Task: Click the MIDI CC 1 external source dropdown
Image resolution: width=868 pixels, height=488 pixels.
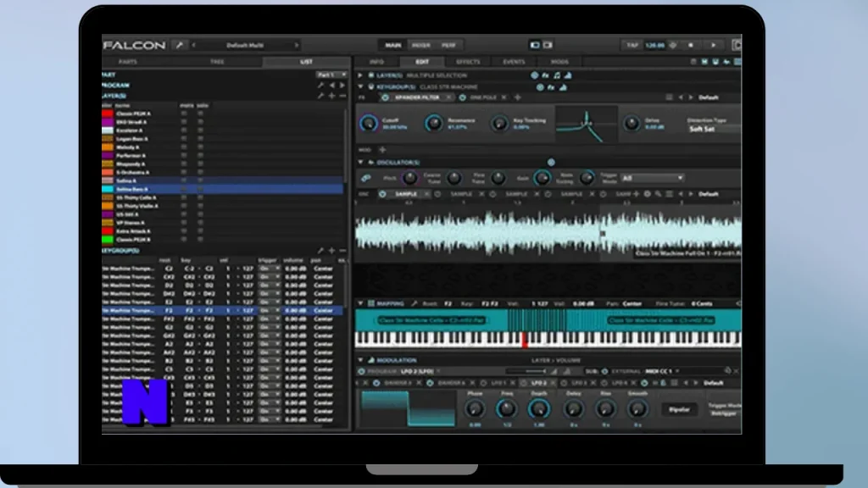Action: (x=661, y=371)
